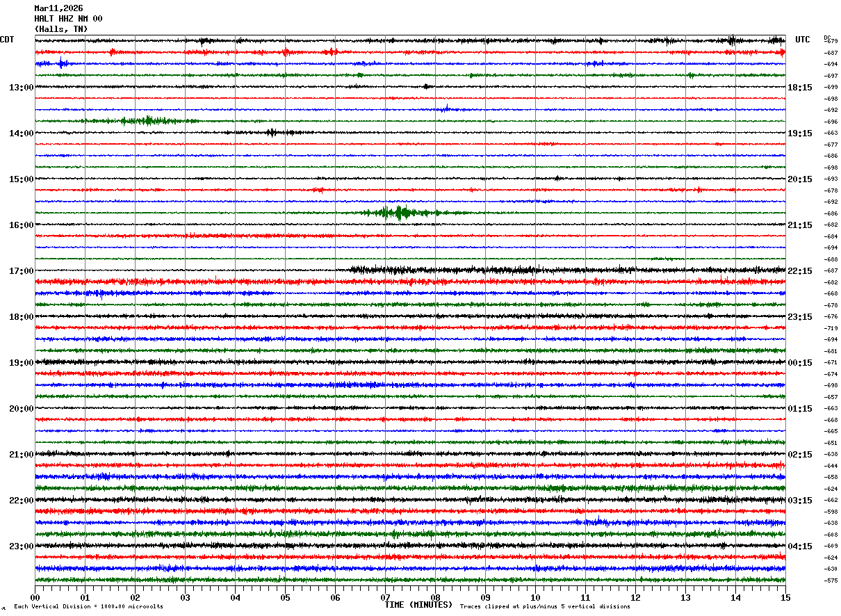841x616 pixels.
Task: Click minute tick label 01 on time axis
Action: pyautogui.click(x=85, y=597)
